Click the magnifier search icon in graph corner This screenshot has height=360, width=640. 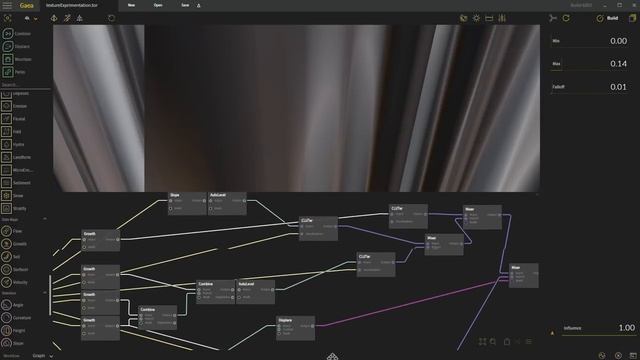point(493,342)
